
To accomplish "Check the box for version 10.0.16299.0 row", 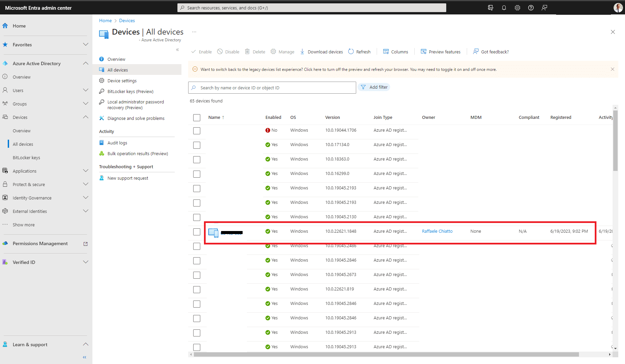I will point(197,174).
